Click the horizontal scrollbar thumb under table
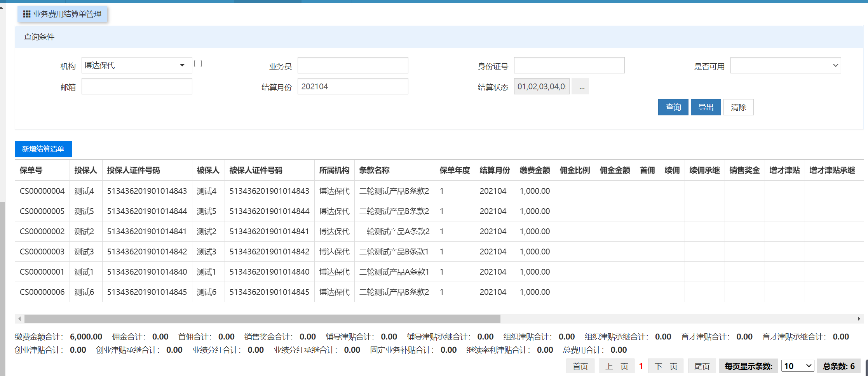Viewport: 868px width, 376px height. 262,319
